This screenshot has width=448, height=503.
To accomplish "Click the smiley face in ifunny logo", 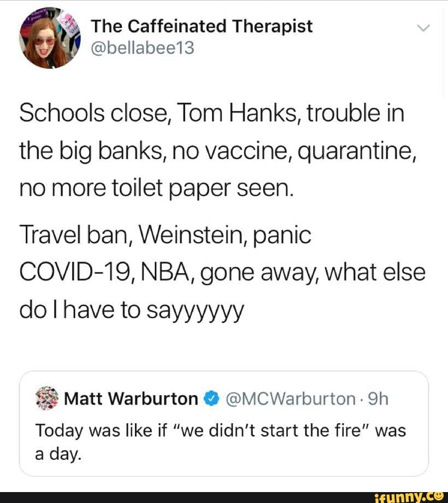I will point(439,495).
